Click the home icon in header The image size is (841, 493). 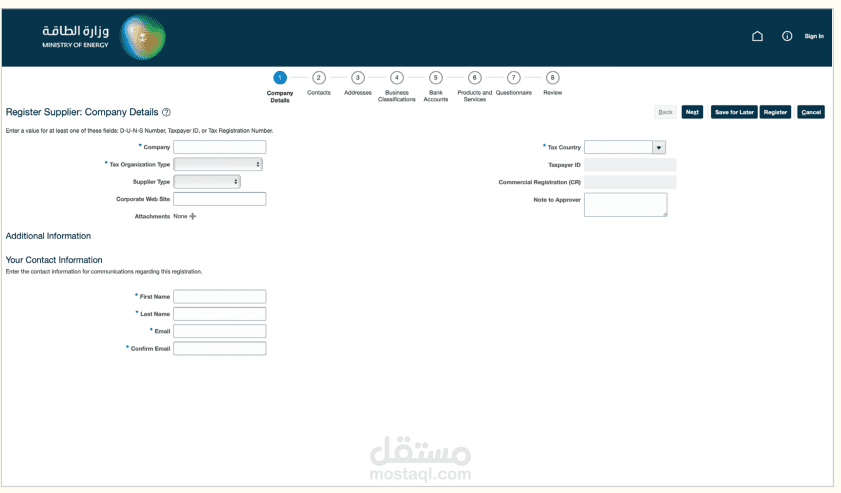tap(757, 36)
